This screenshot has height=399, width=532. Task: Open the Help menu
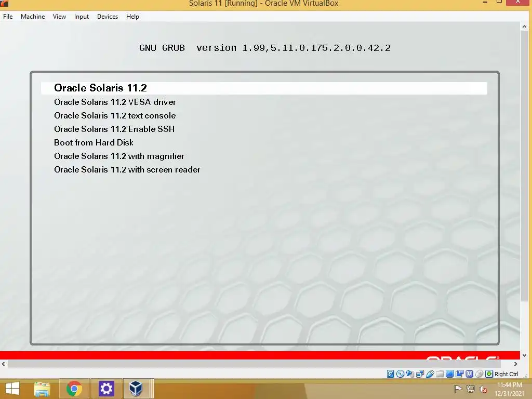(x=132, y=16)
